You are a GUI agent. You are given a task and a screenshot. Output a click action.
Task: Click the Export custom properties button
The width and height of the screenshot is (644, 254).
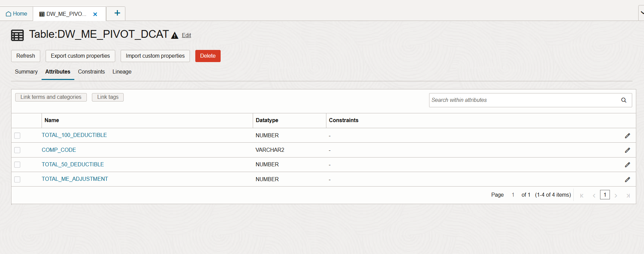click(x=80, y=56)
